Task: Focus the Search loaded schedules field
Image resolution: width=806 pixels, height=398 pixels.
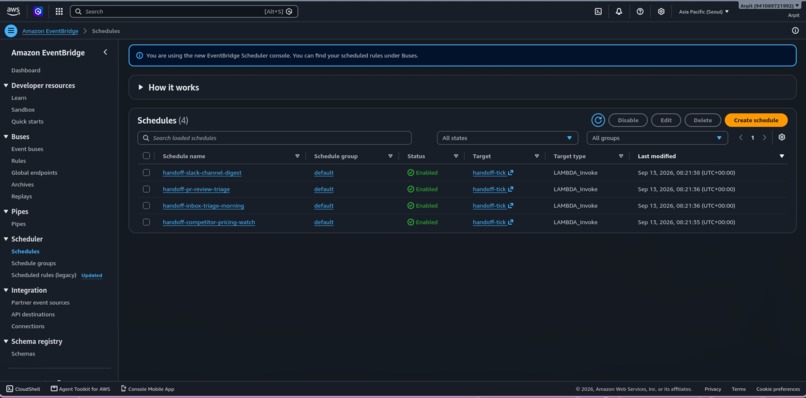Action: [x=274, y=138]
